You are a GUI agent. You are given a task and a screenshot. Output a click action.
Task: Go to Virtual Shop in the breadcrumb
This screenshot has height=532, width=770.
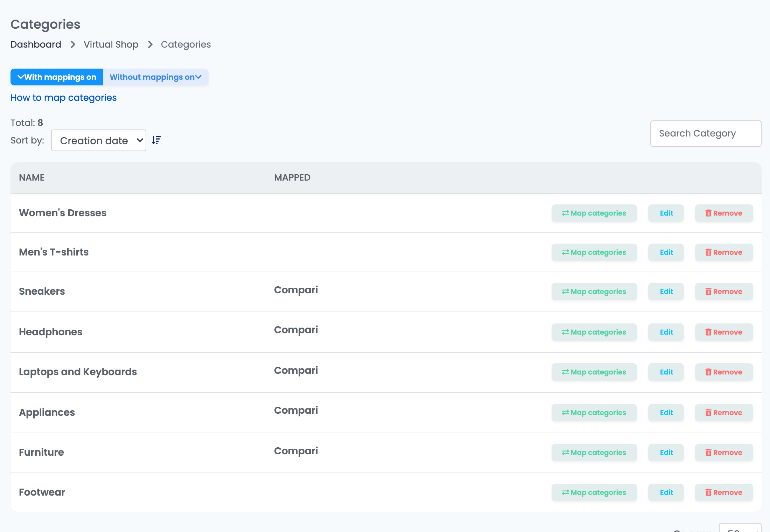[x=111, y=44]
